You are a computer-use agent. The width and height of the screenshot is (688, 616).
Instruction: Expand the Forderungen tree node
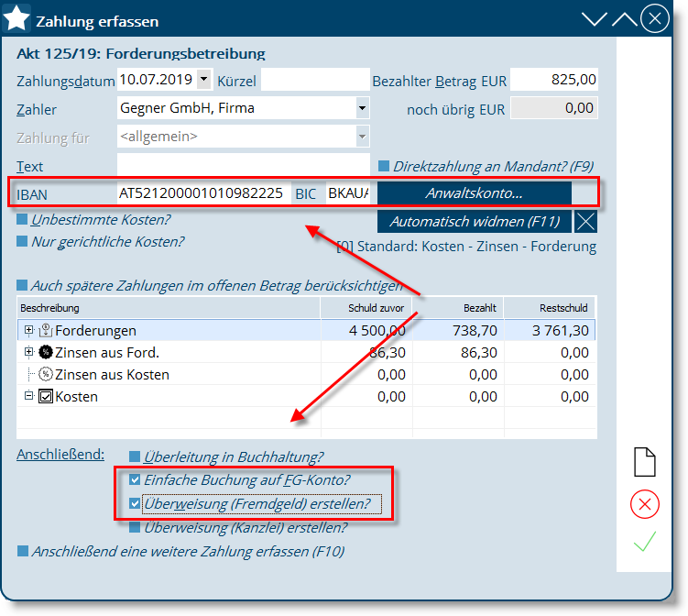[29, 330]
